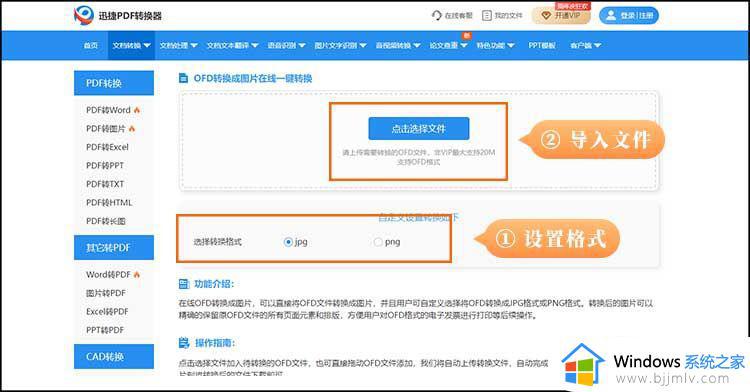The width and height of the screenshot is (750, 392).
Task: Open PPT模板 in navigation bar
Action: point(541,45)
